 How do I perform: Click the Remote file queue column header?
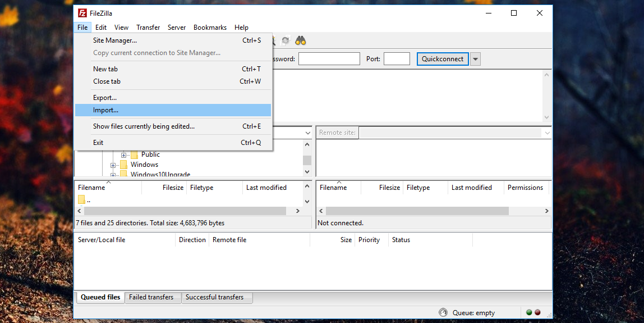coord(260,240)
